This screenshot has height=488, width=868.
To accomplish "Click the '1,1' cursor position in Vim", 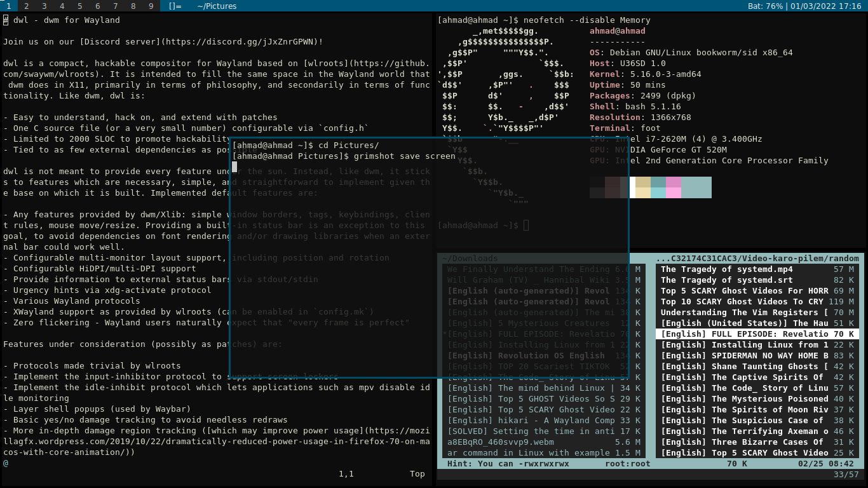I will coord(346,474).
